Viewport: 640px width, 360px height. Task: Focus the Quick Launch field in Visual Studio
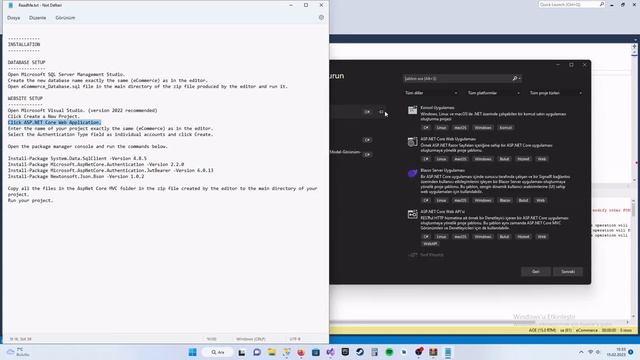tap(571, 4)
